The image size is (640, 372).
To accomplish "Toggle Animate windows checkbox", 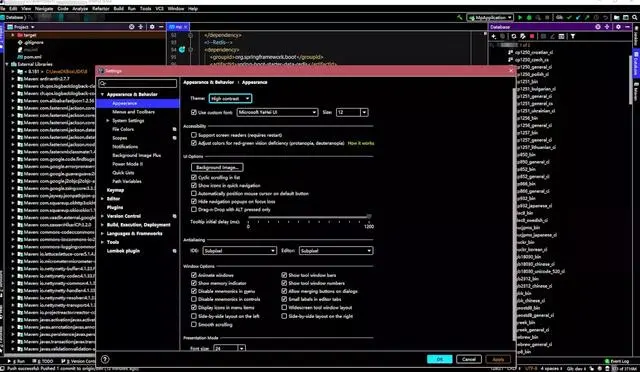I will [194, 275].
